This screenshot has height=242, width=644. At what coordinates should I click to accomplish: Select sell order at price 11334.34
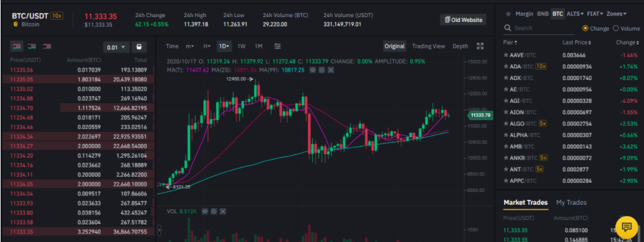pos(78,136)
